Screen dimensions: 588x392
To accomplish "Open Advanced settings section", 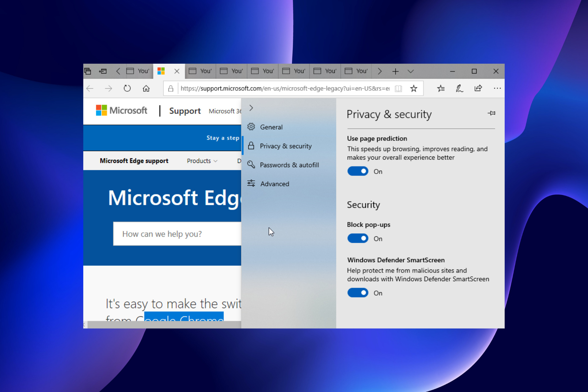I will pos(289,184).
